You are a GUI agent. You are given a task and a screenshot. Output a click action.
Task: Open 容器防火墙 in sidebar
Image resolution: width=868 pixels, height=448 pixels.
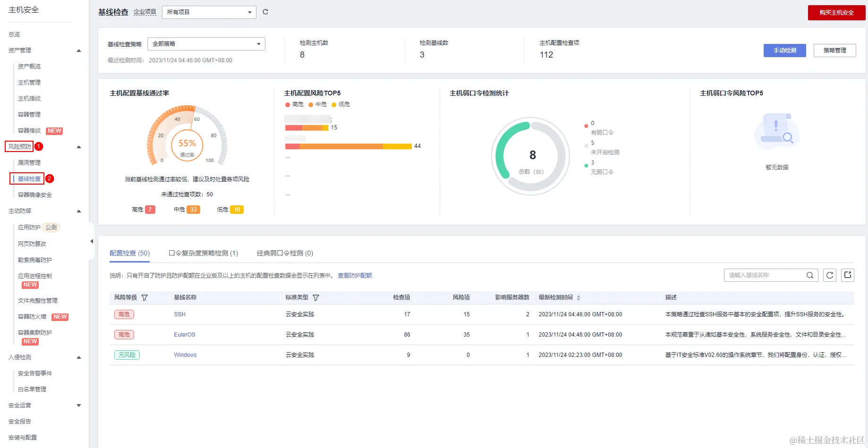tap(32, 317)
